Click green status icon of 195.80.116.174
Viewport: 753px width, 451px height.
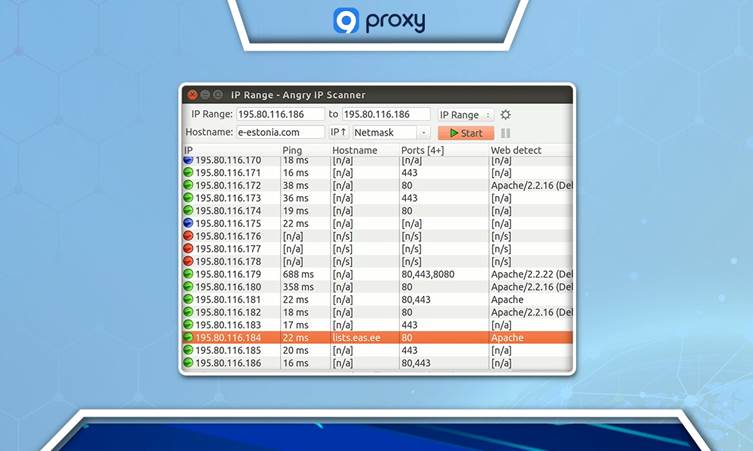188,210
